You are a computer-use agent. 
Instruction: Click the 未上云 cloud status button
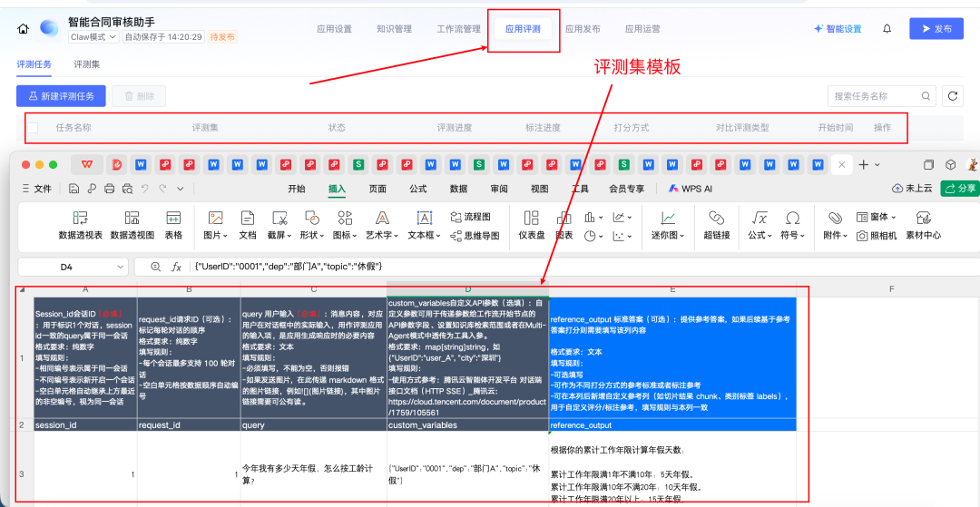[x=912, y=189]
